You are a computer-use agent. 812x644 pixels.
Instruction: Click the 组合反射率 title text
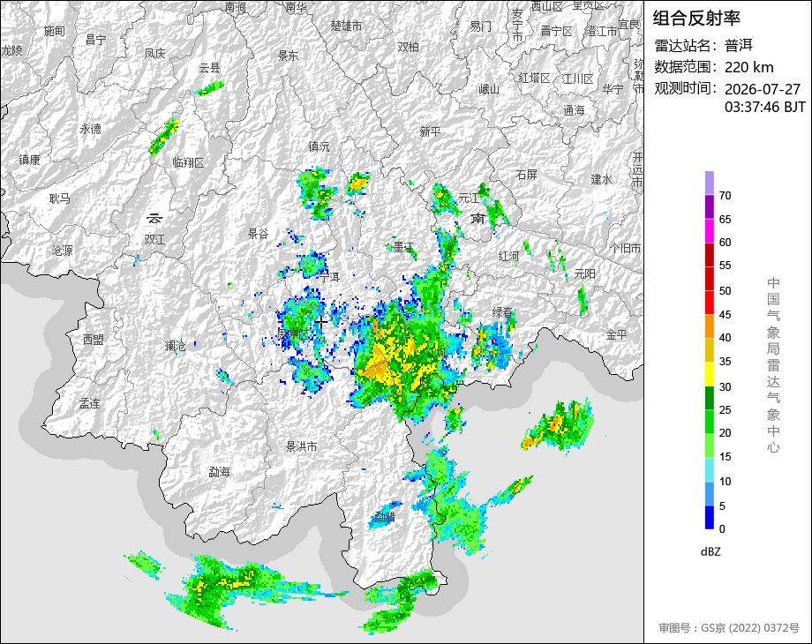(696, 19)
